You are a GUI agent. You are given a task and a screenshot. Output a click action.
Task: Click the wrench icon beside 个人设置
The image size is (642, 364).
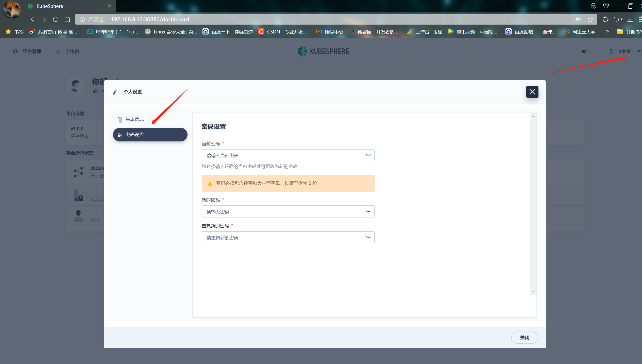[x=115, y=92]
